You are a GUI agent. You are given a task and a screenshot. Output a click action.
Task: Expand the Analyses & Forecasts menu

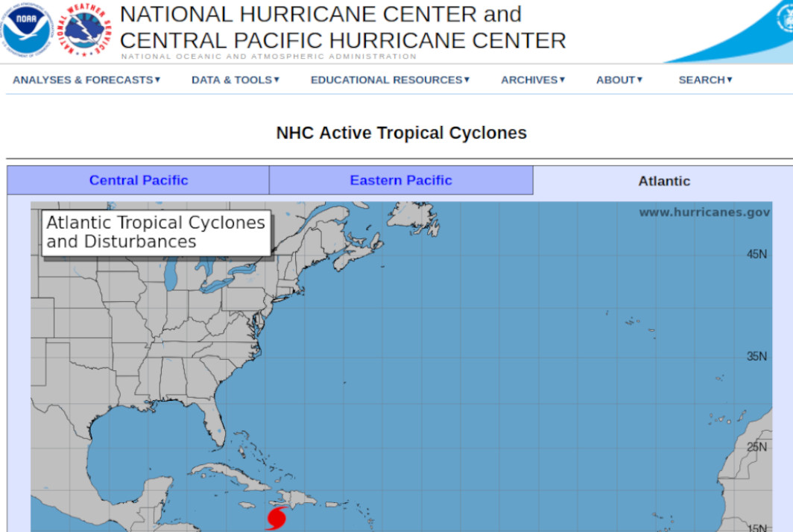(86, 80)
